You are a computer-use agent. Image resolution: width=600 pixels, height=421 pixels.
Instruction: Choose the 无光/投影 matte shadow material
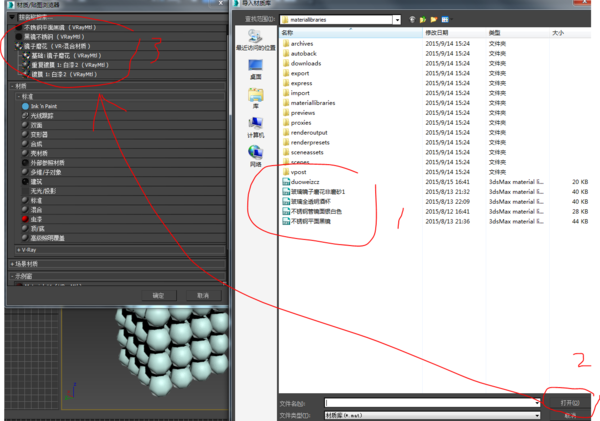click(x=43, y=191)
